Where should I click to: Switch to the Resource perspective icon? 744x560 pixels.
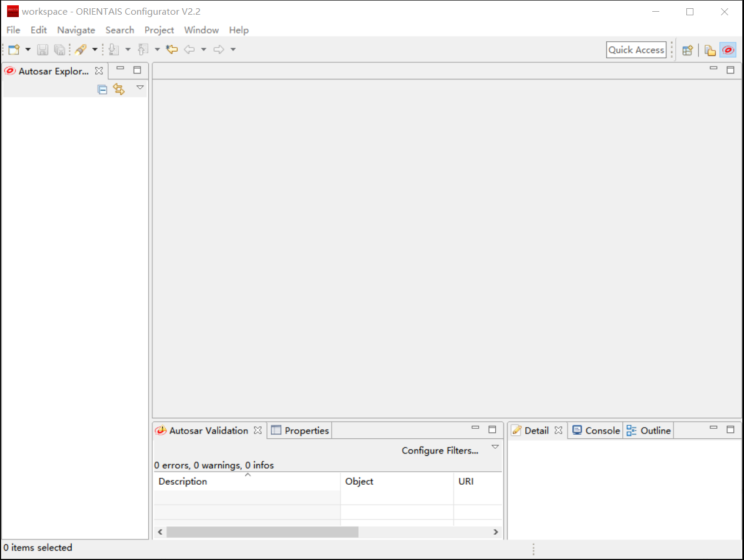(710, 50)
